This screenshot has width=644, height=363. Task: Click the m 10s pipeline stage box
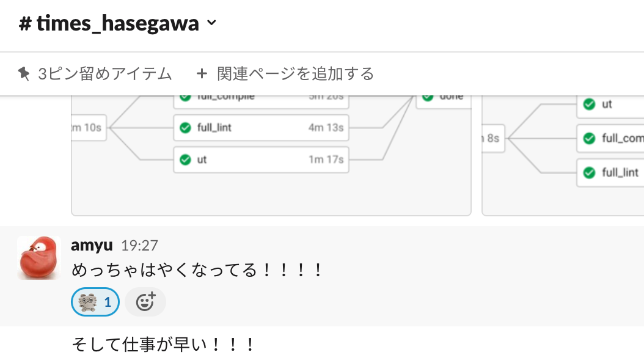click(89, 128)
